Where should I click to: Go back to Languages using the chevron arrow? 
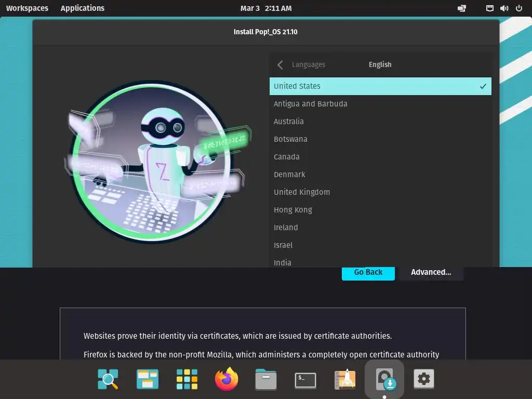(280, 65)
